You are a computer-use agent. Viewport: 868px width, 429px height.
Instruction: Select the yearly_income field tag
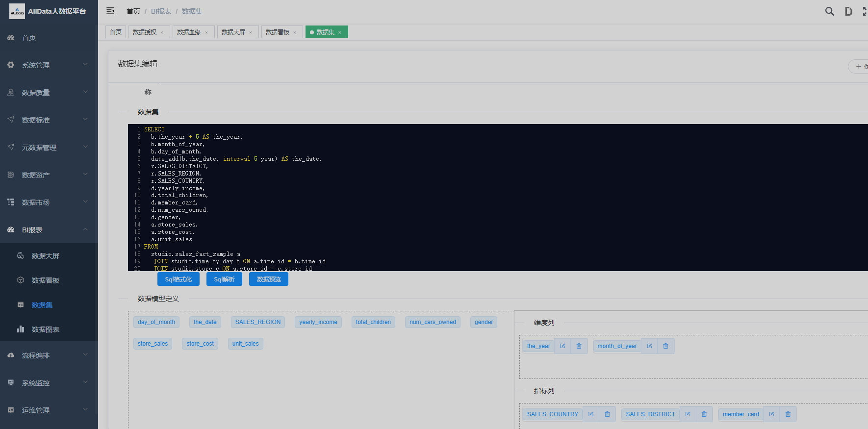(318, 322)
